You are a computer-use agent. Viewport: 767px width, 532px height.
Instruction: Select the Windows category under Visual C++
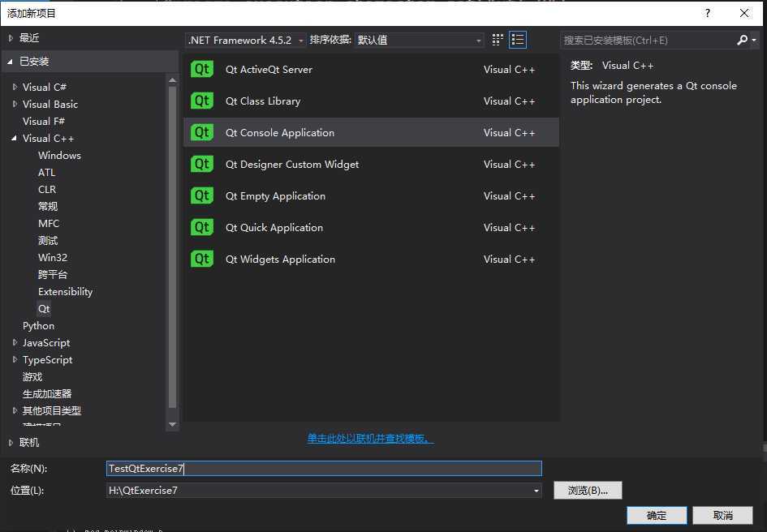click(x=59, y=155)
